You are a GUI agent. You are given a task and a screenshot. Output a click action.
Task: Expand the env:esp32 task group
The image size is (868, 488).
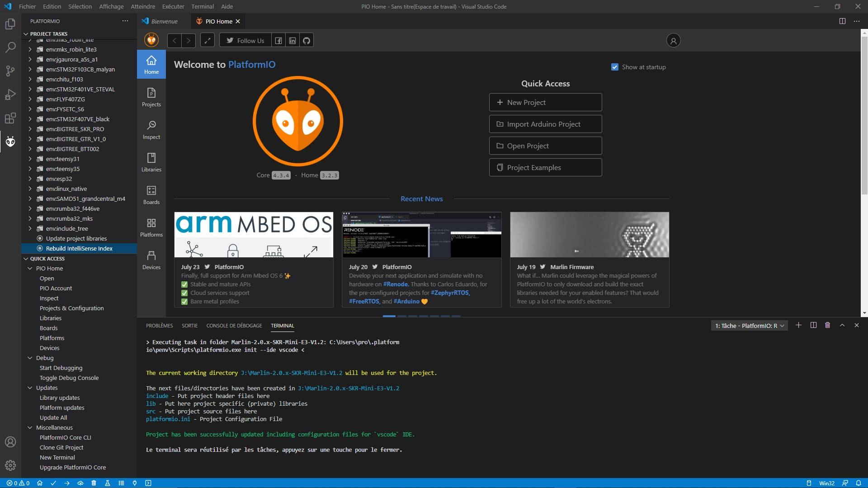(30, 179)
